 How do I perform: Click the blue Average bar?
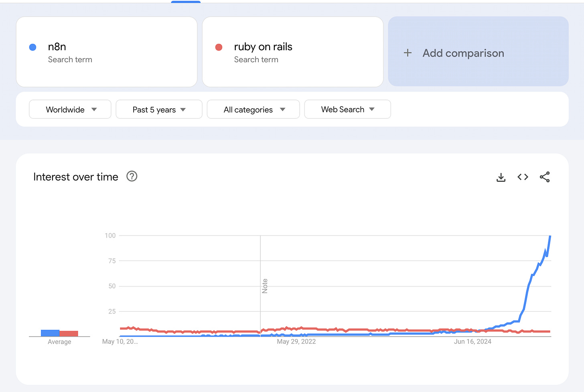tap(50, 333)
